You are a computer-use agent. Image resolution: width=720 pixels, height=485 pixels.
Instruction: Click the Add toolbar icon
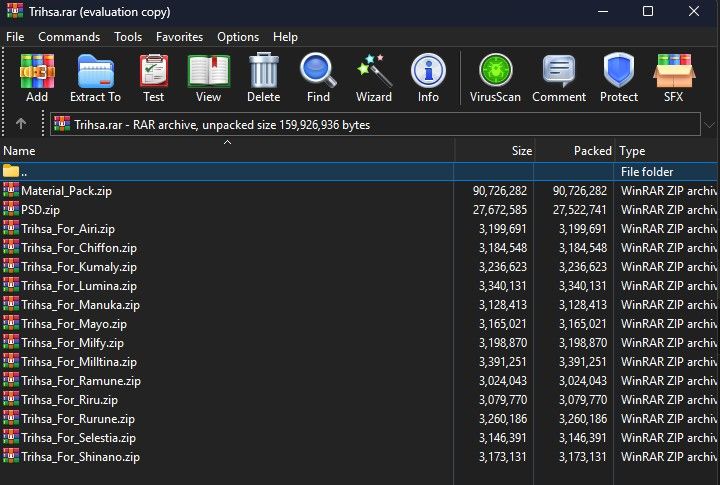tap(37, 71)
